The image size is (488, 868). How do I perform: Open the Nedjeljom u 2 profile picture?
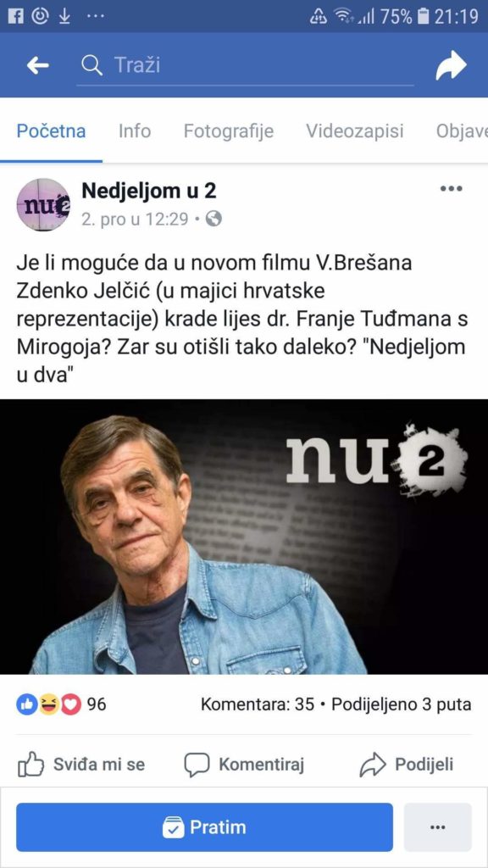click(44, 204)
